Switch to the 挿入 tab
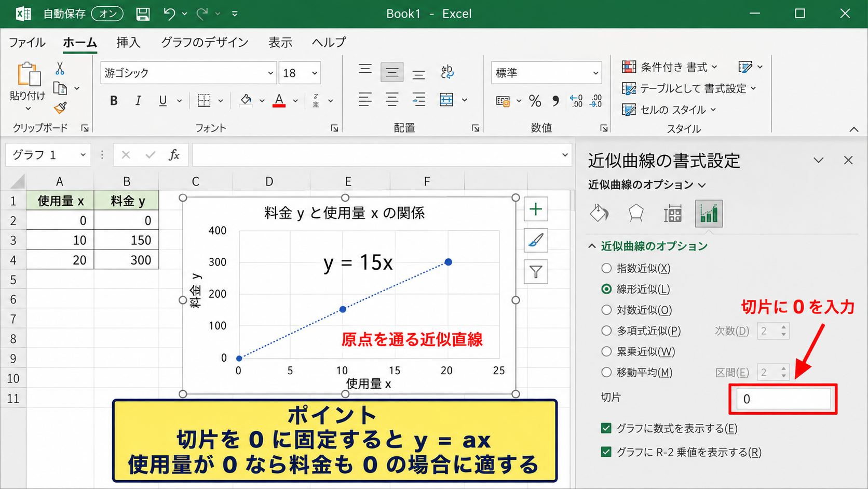Image resolution: width=868 pixels, height=489 pixels. 128,43
